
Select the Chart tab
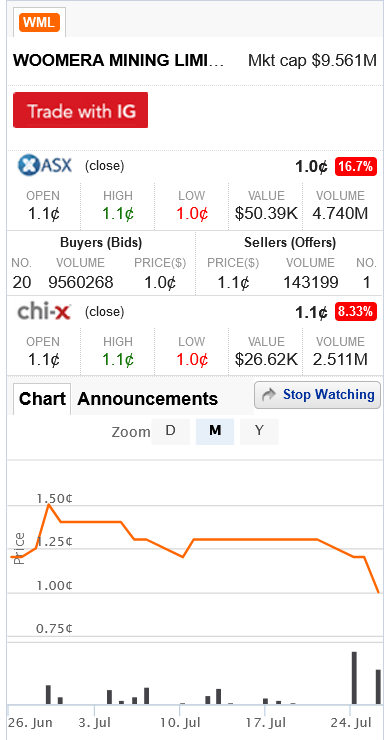42,399
